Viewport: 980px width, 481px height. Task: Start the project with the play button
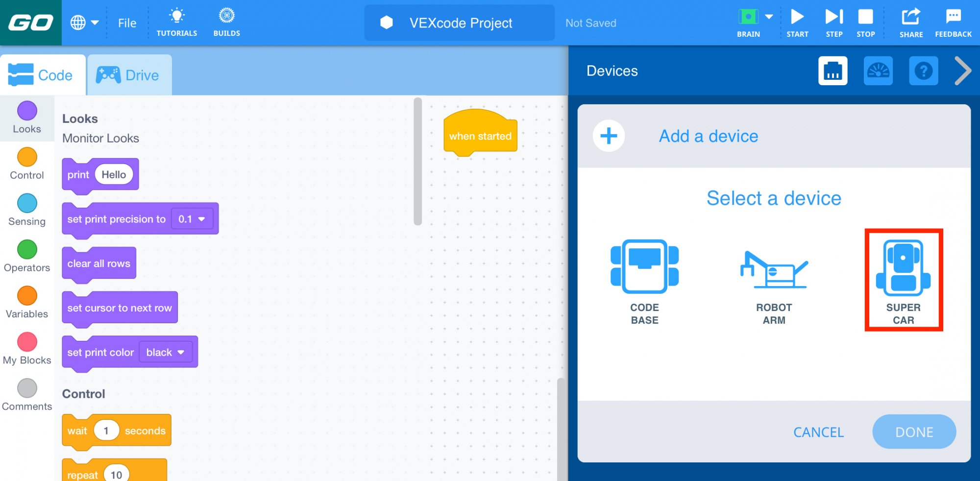click(797, 22)
